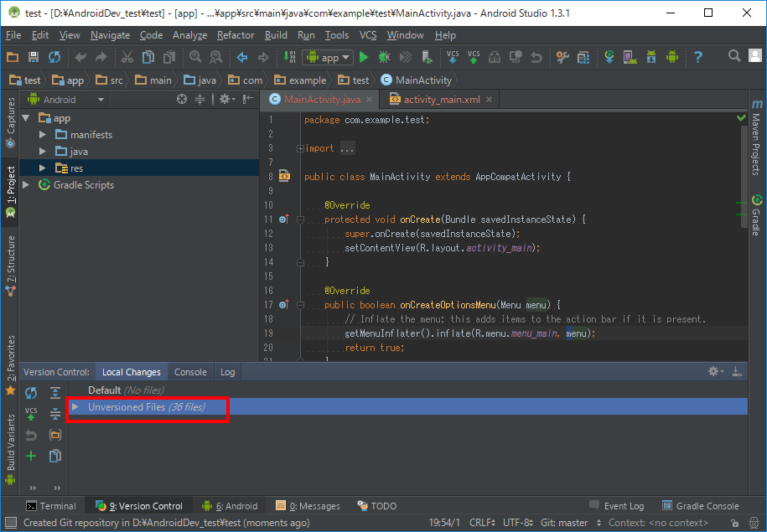Open the app run configuration dropdown
The height and width of the screenshot is (532, 767).
pos(327,57)
